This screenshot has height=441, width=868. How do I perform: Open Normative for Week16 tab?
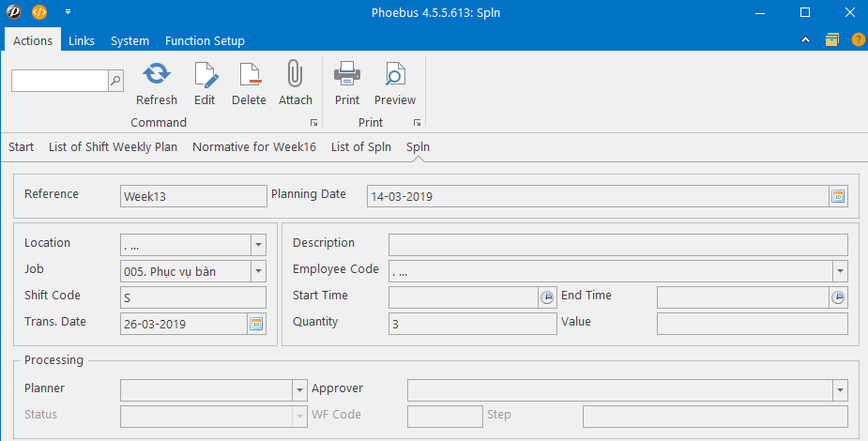[x=254, y=146]
